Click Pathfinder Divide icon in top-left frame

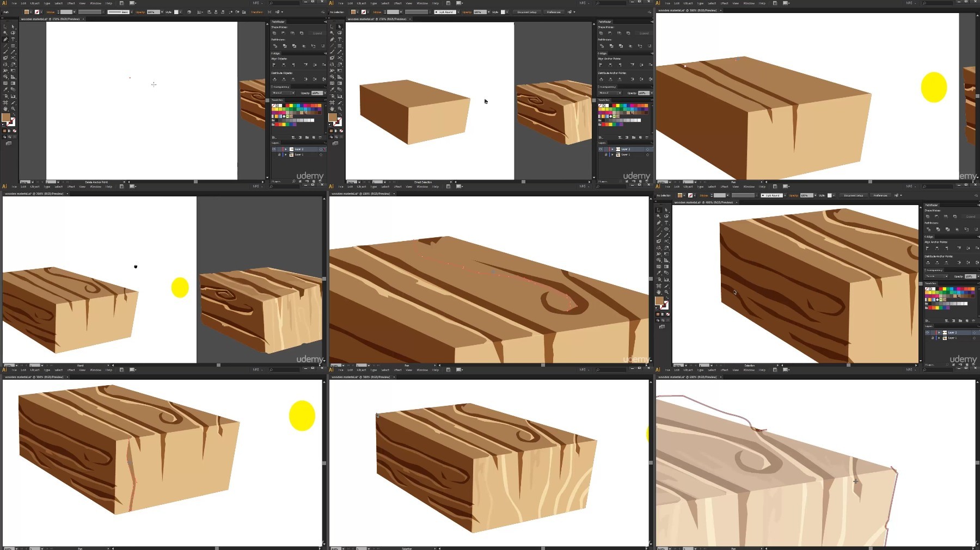275,46
